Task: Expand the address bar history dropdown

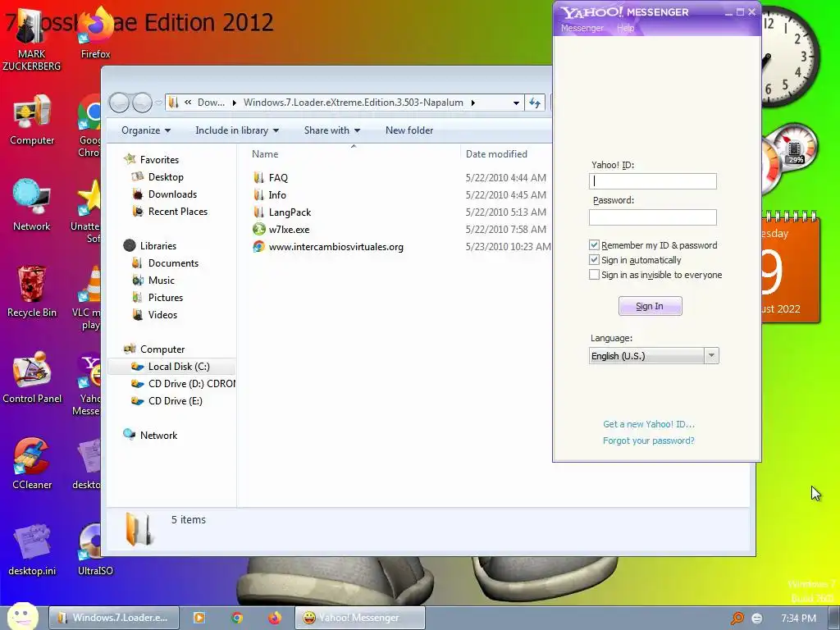Action: pyautogui.click(x=516, y=103)
